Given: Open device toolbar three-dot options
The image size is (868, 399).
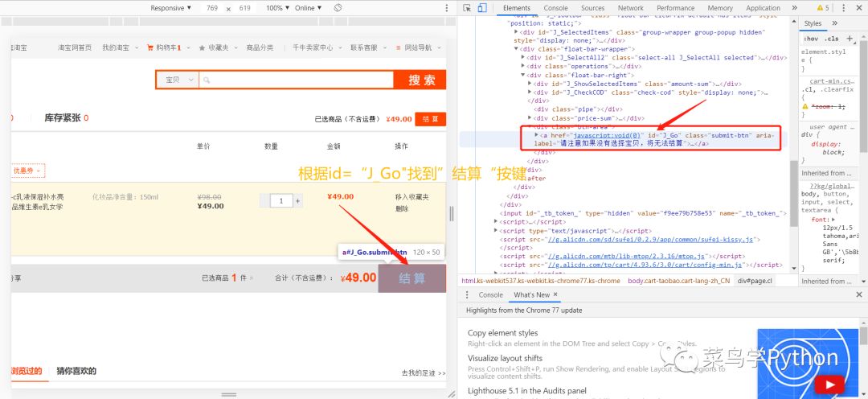Looking at the screenshot, I should tap(447, 8).
